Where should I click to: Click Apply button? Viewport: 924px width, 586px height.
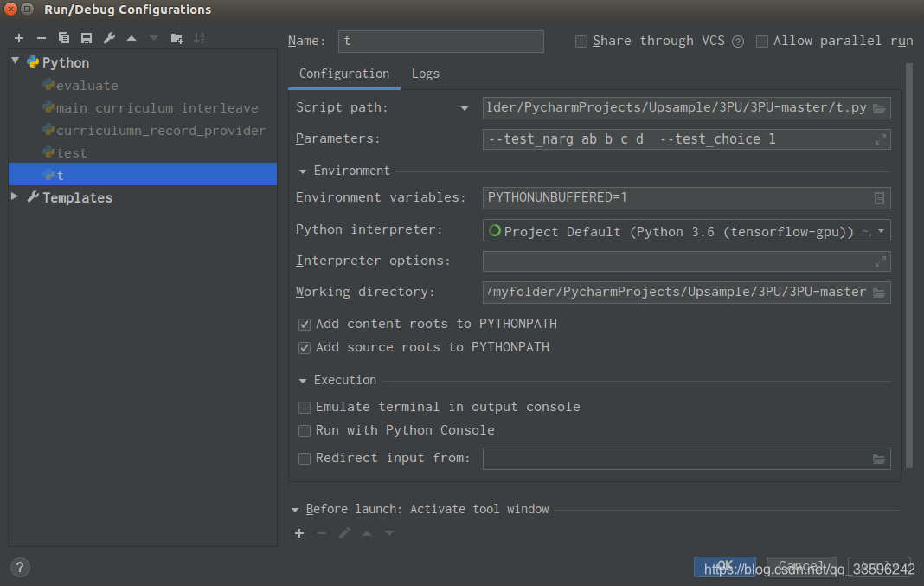[879, 566]
